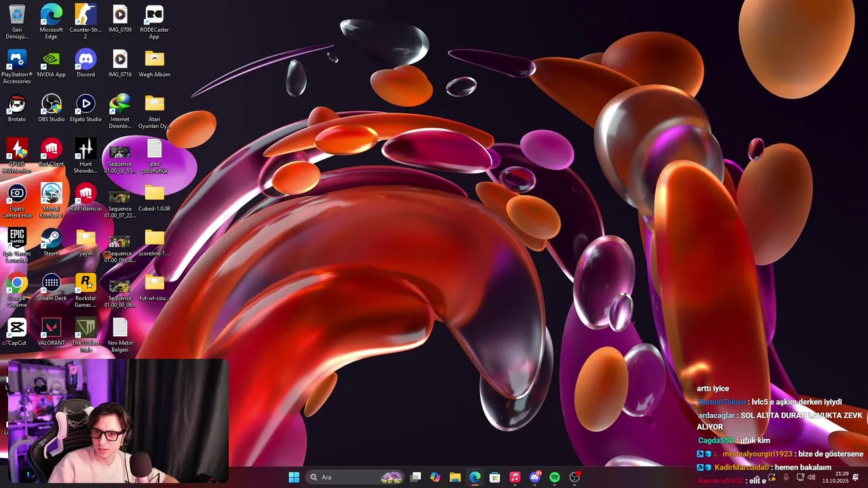Image resolution: width=868 pixels, height=488 pixels.
Task: Open the Geri Dönüşüm recycle bin icon
Action: pos(17,22)
